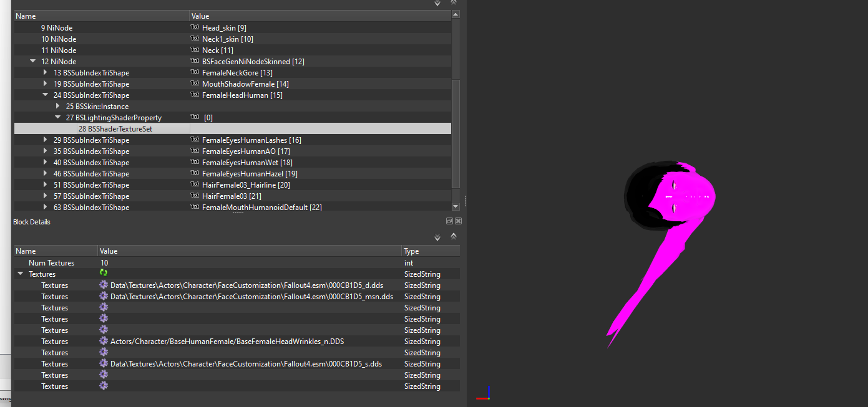Expand 35 BSSubIndexTriShape node

point(45,151)
